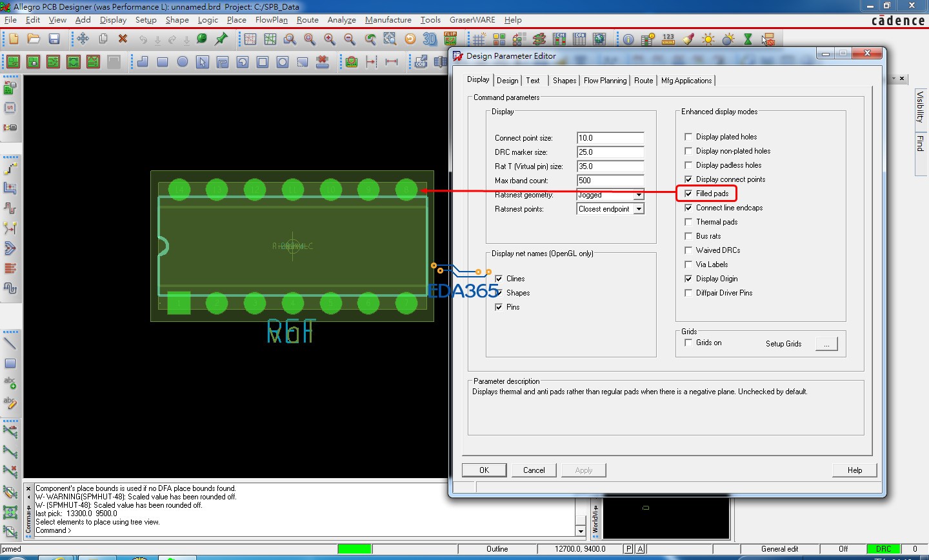Screen dimensions: 929x560
Task: Toggle the Via Labels checkbox
Action: coord(688,265)
